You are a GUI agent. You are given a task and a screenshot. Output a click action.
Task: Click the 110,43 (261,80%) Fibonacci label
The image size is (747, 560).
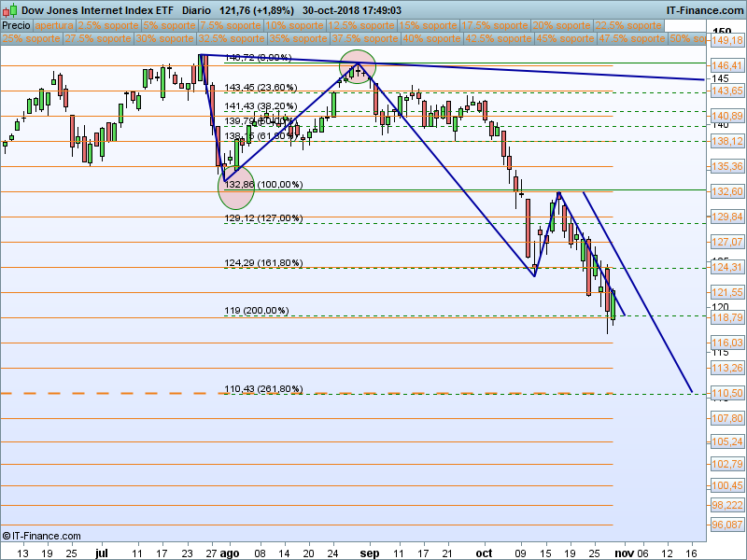click(x=263, y=389)
